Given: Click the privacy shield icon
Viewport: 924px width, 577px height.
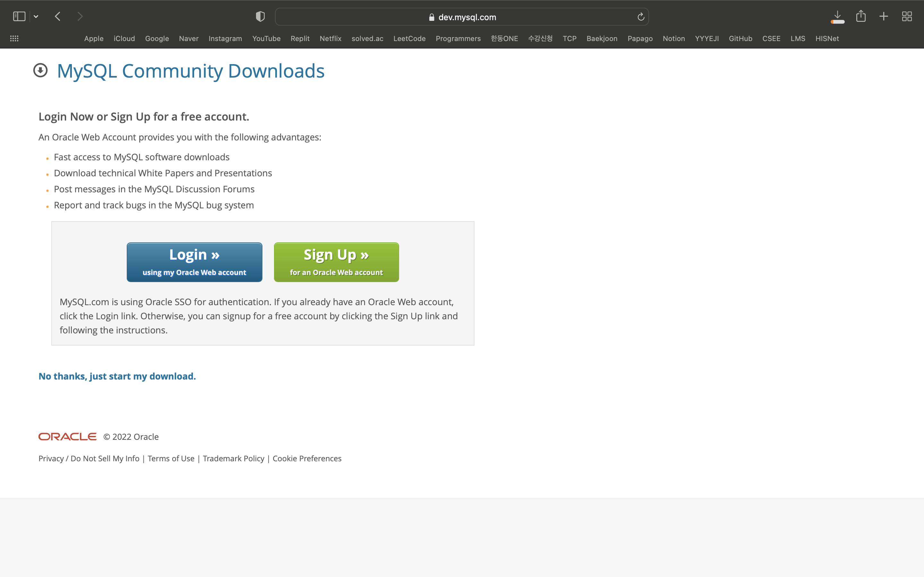Looking at the screenshot, I should (260, 16).
